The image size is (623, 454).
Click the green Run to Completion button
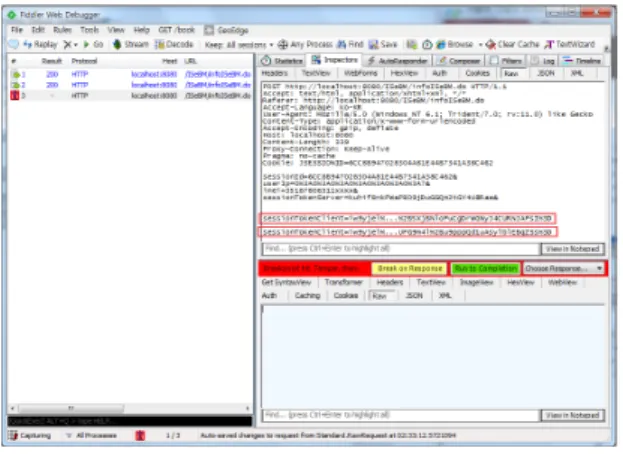pos(486,269)
